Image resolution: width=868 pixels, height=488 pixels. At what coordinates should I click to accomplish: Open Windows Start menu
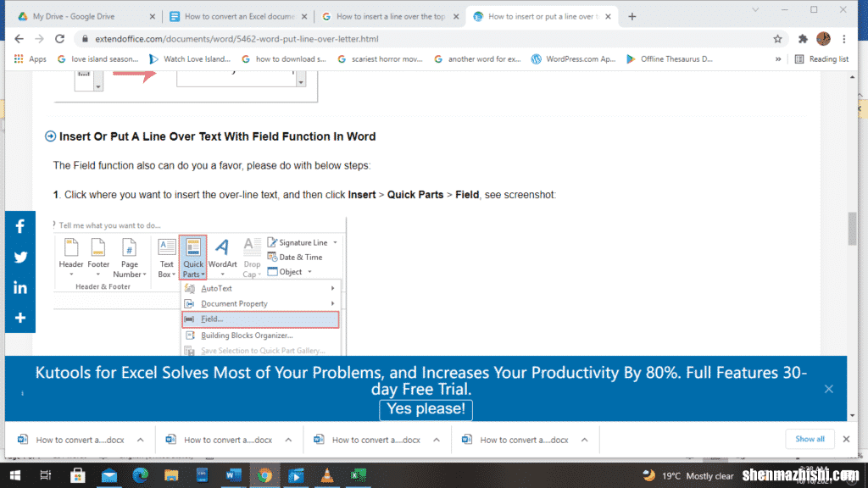tap(15, 476)
